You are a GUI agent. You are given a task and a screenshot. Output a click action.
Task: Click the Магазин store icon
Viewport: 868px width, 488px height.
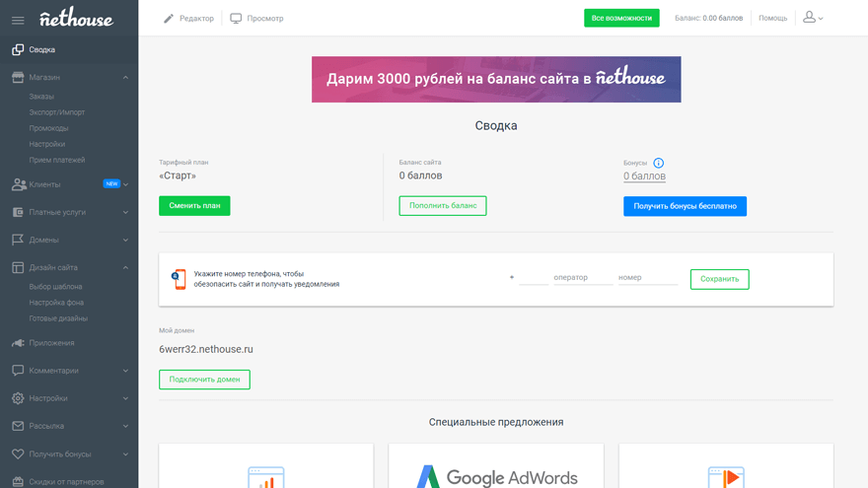tap(18, 78)
